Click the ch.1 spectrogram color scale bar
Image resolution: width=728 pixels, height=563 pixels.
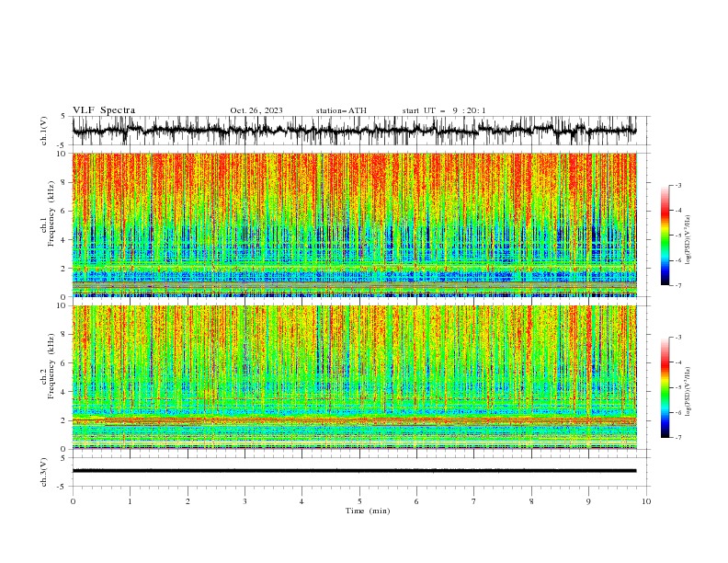665,235
